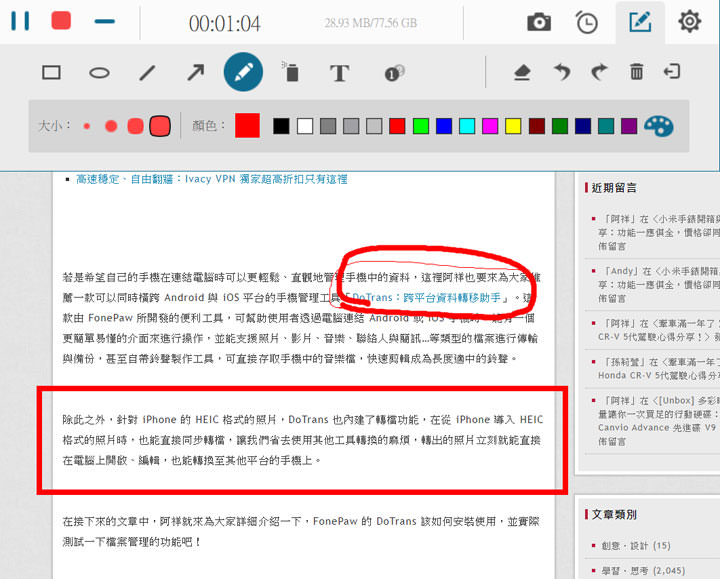Open 阿祥's comment on 小米手錶開箱
The image size is (720, 579).
coord(659,232)
